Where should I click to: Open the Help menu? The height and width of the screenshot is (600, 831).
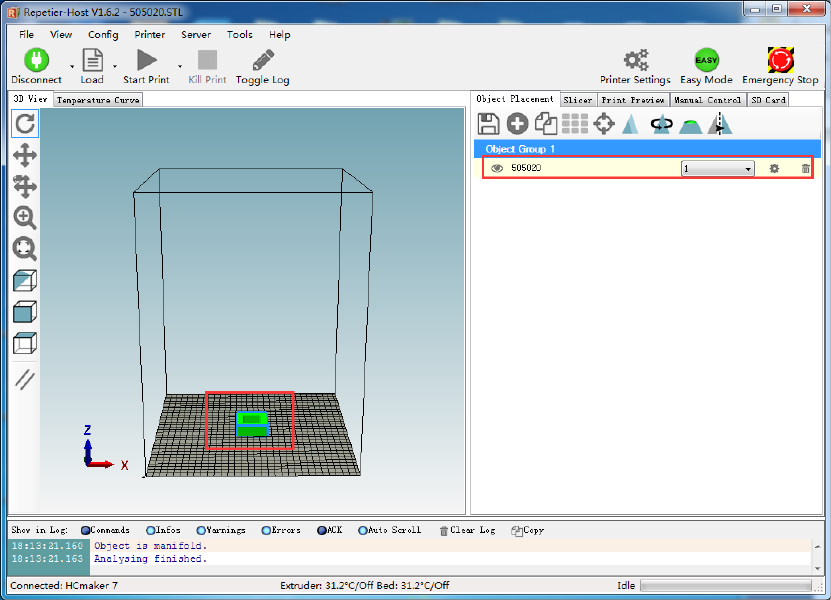279,34
